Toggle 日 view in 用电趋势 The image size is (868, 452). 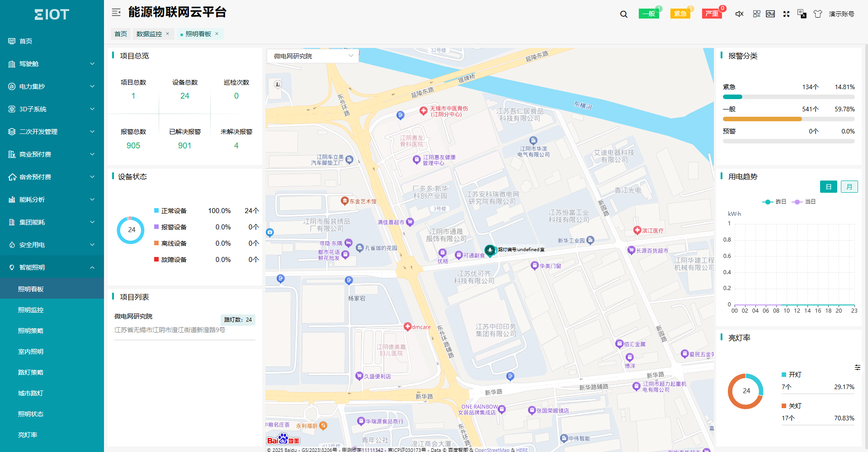(x=829, y=187)
